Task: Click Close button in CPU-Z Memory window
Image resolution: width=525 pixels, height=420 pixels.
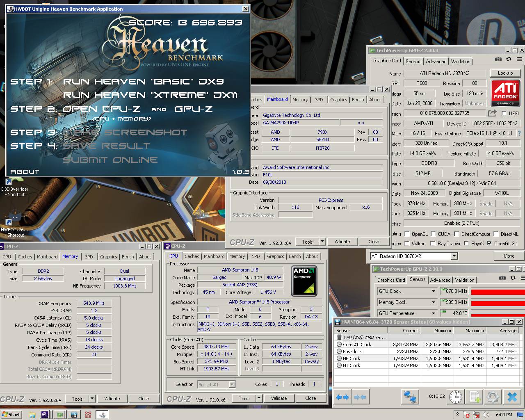Action: coord(144,399)
